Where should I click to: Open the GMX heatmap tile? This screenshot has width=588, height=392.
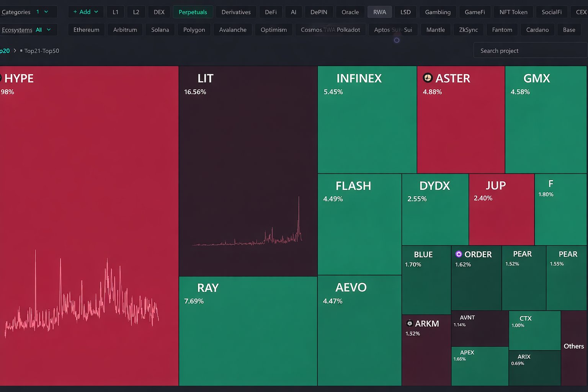pos(546,120)
